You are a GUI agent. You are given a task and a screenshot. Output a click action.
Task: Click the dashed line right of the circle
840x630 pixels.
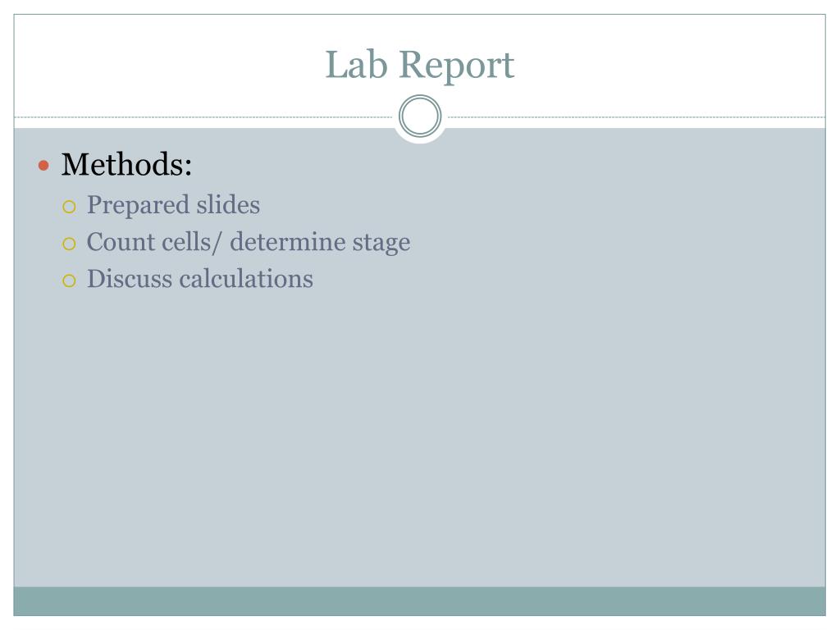(637, 116)
